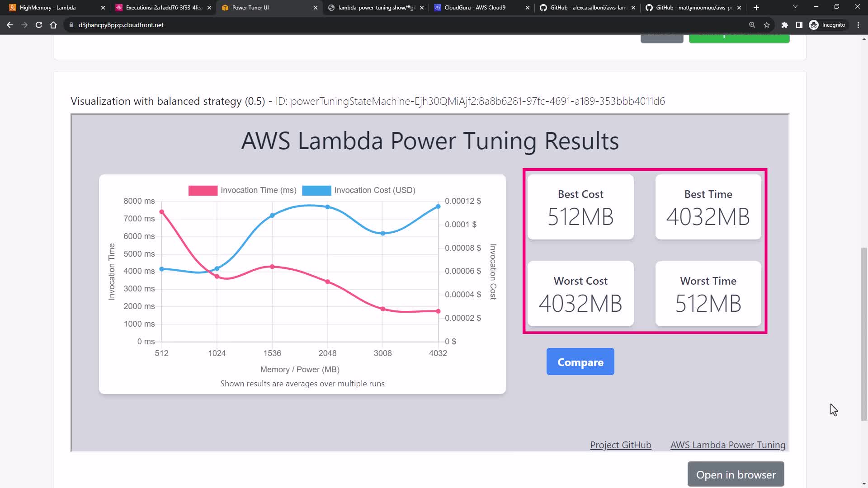868x488 pixels.
Task: Open the Project GitHub link
Action: [620, 445]
